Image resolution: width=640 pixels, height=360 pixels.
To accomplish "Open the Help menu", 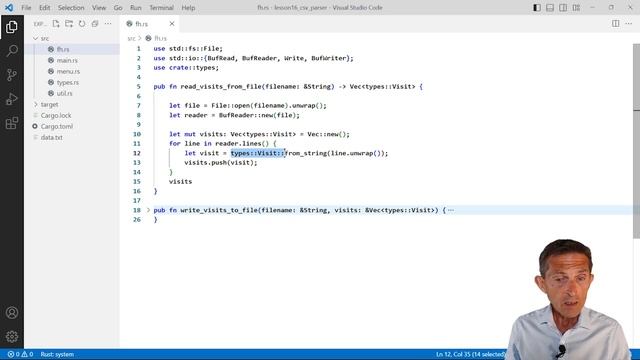I will click(188, 8).
